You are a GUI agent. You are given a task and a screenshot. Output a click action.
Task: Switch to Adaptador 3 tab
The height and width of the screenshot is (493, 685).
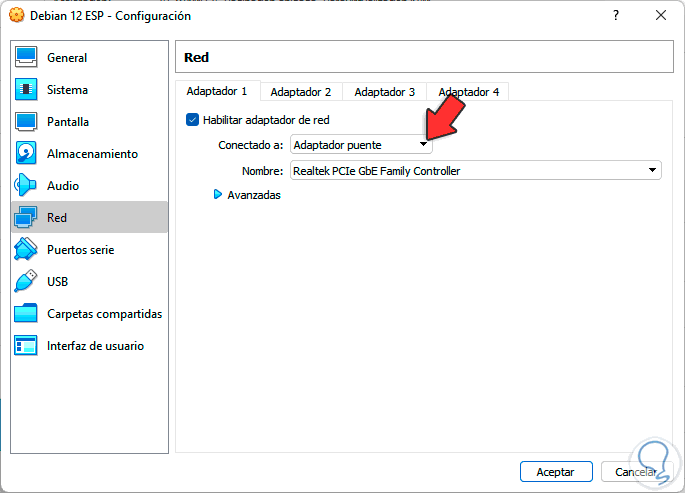384,92
